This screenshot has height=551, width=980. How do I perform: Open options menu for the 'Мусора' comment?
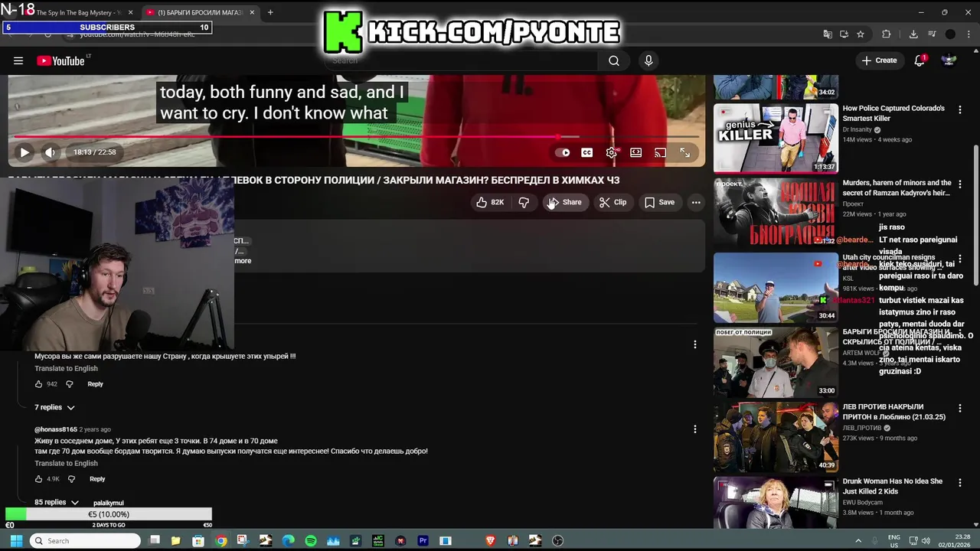(695, 344)
